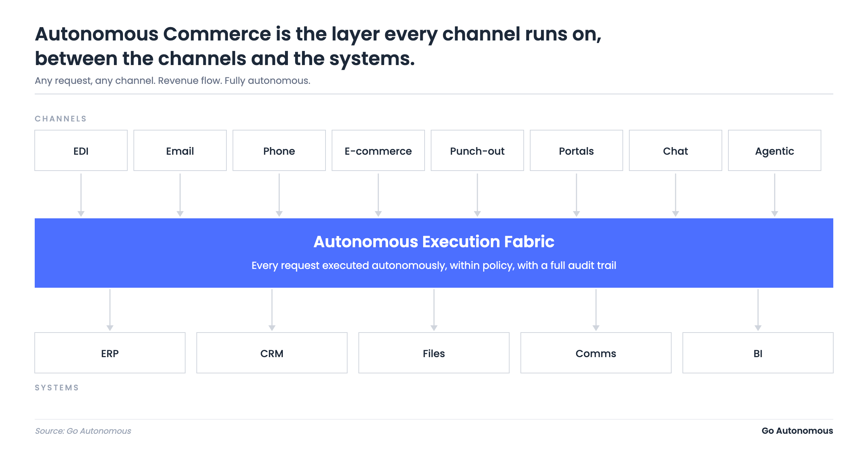Viewport: 868px width, 454px height.
Task: Click the EDI channel box
Action: pos(81,150)
